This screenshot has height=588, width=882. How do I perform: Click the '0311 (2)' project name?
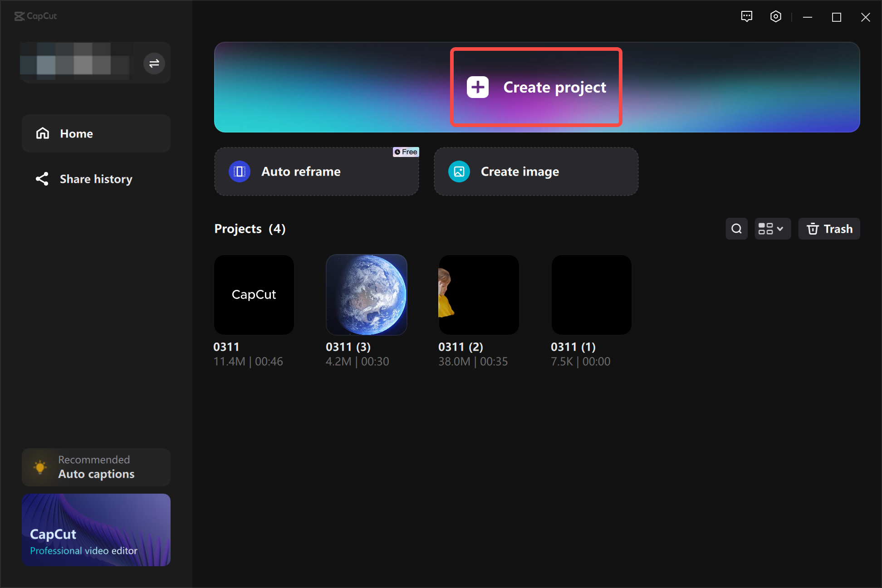click(461, 347)
